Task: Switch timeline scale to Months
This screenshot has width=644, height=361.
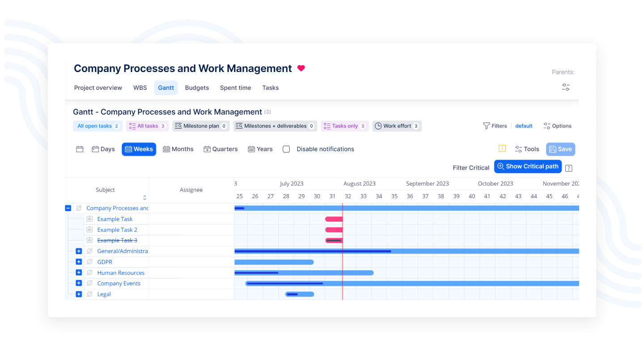Action: point(178,149)
